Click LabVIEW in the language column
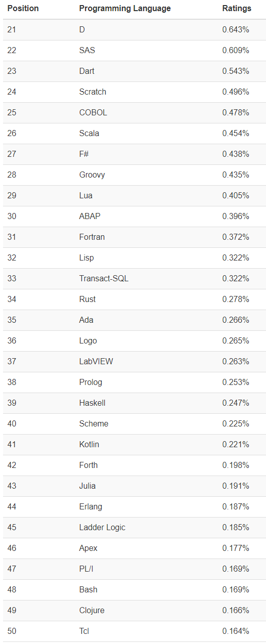This screenshot has width=266, height=644. click(x=96, y=362)
